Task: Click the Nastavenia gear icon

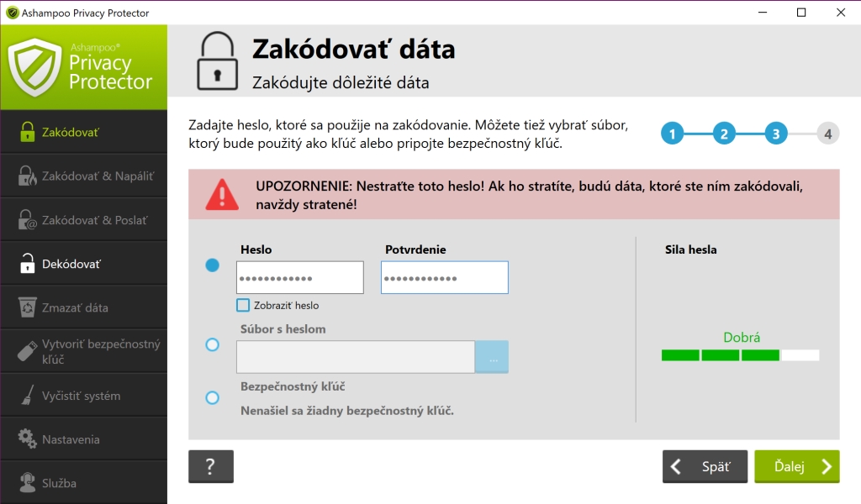Action: [27, 439]
